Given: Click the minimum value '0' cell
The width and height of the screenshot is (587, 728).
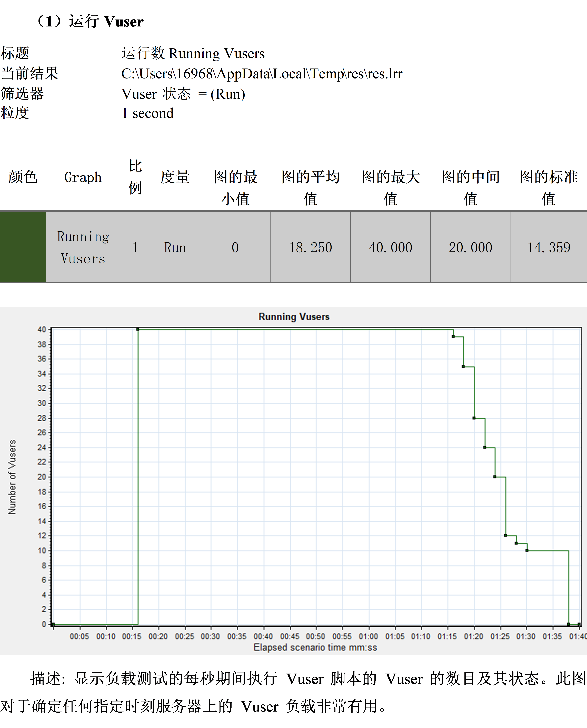Looking at the screenshot, I should tap(235, 247).
